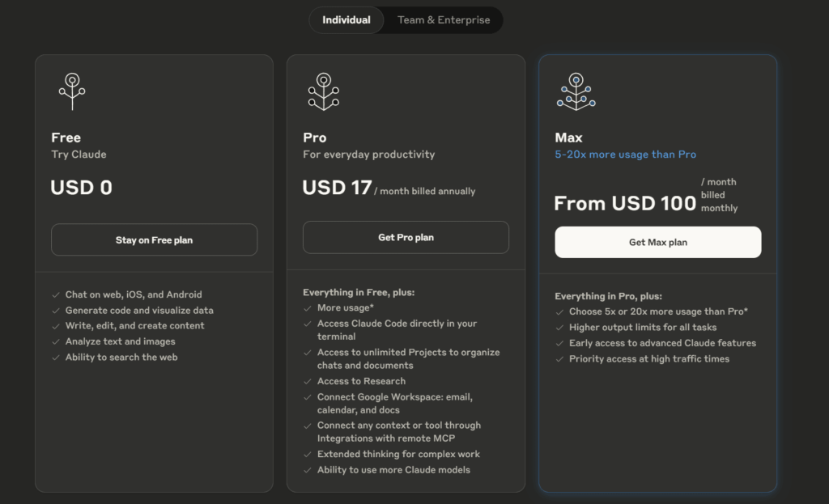Stay on Free plan button

coord(155,239)
